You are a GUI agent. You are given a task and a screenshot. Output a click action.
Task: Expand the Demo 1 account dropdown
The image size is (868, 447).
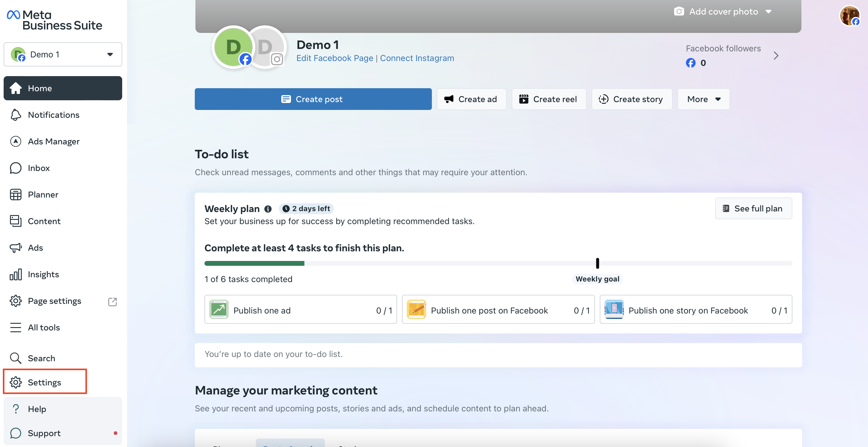click(x=63, y=54)
